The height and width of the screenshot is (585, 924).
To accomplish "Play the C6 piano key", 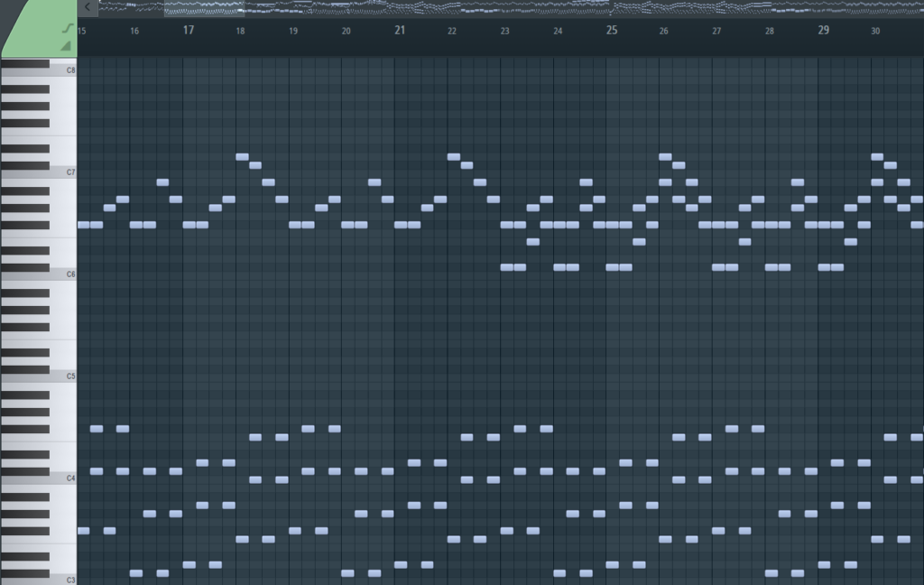I will 36,274.
